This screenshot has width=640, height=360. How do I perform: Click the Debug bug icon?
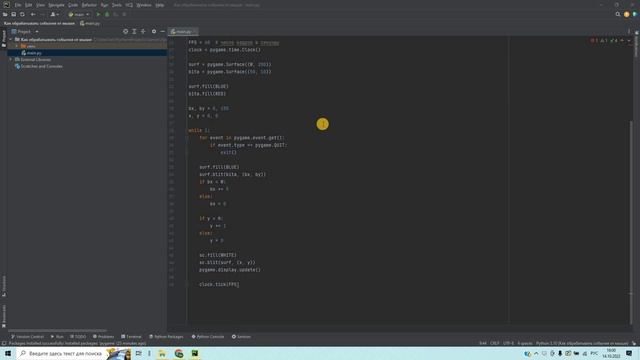point(107,14)
